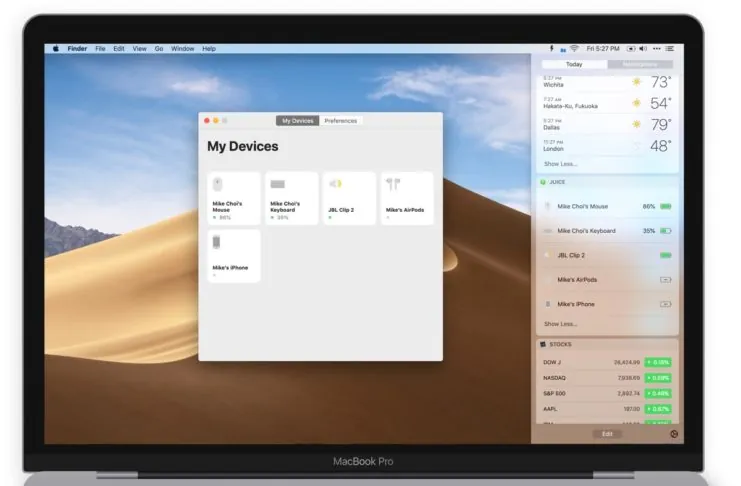Click Mike Choi's Mouse battery level bar
This screenshot has height=486, width=741.
pyautogui.click(x=666, y=207)
